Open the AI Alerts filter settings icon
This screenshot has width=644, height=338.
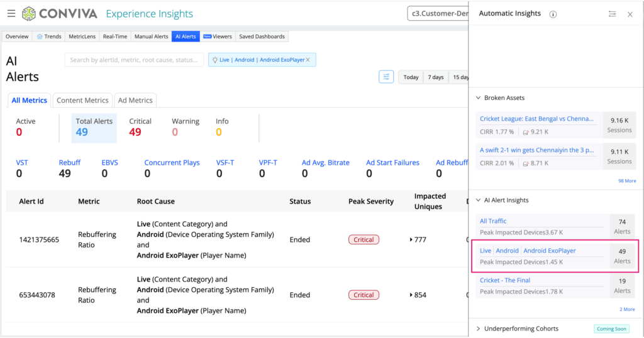[x=386, y=77]
